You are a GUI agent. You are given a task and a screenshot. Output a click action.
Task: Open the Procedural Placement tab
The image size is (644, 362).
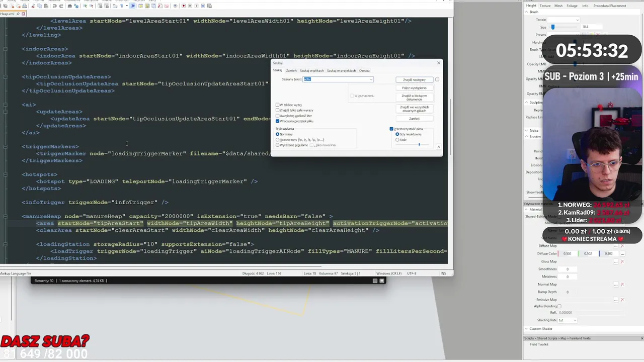[610, 6]
